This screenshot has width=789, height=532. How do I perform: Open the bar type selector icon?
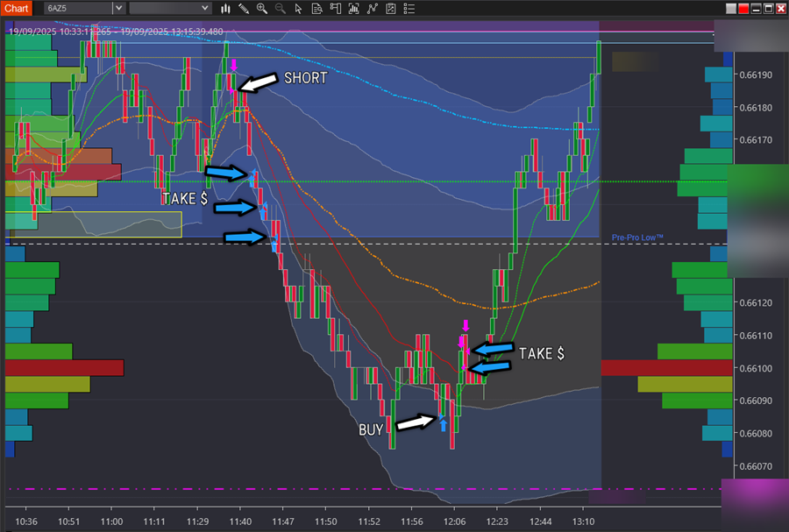(x=226, y=8)
